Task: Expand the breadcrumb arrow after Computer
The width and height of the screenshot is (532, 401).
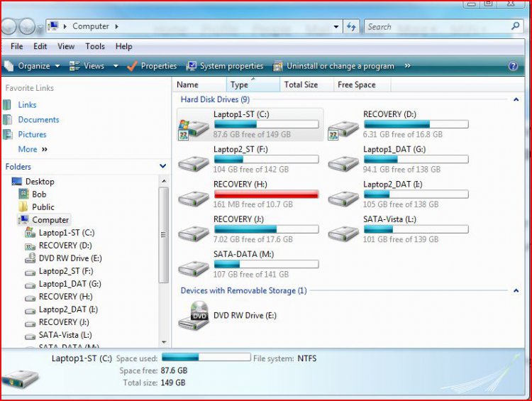Action: point(116,26)
